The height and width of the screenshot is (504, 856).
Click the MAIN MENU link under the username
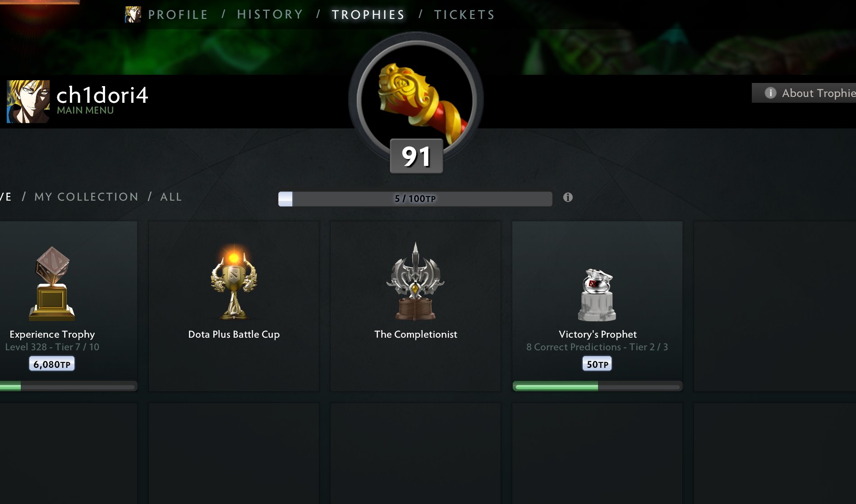85,110
